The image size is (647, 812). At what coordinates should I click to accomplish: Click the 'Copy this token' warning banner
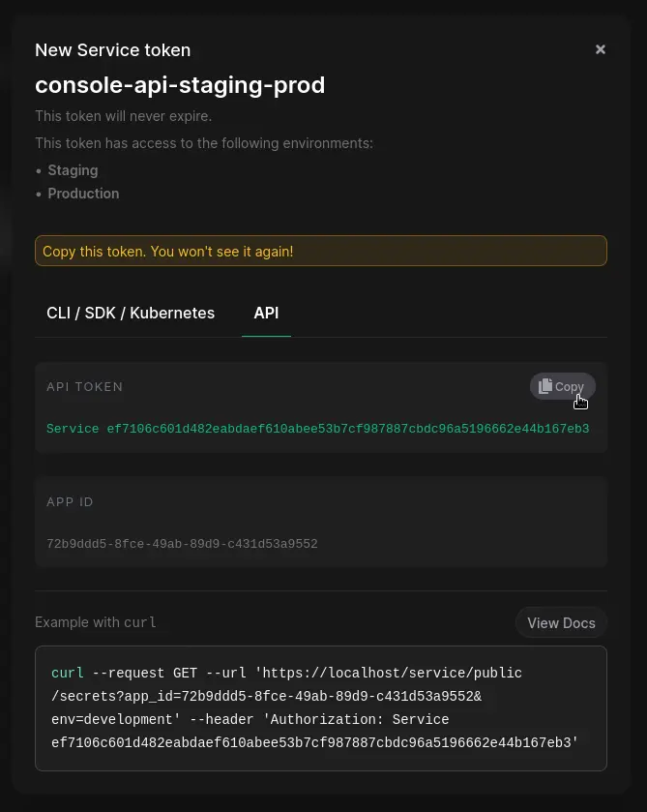[320, 251]
